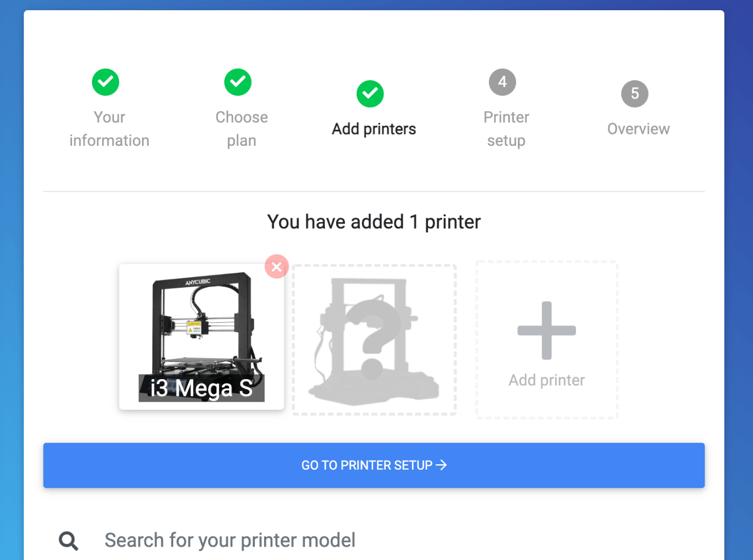Go to the Choose plan step
Viewport: 753px width, 560px height.
(x=241, y=129)
